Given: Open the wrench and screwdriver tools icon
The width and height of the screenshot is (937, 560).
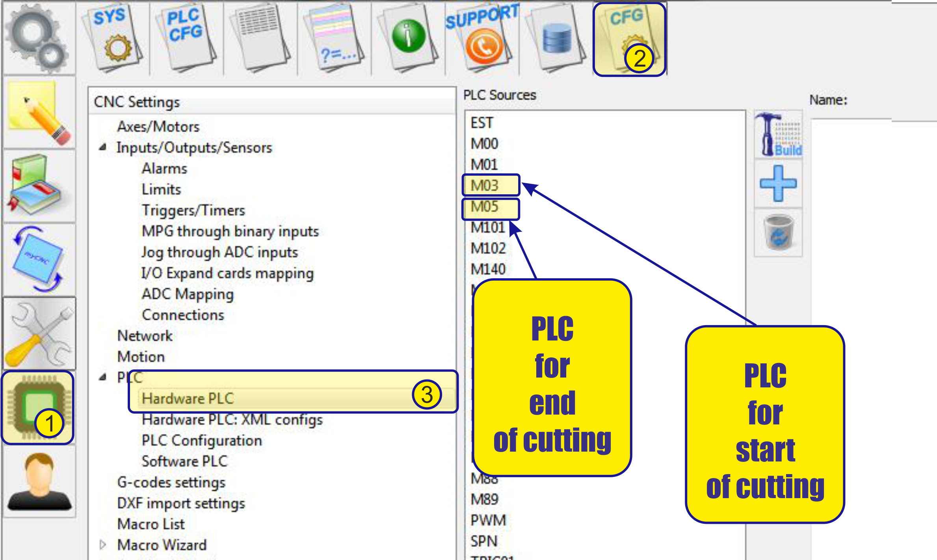Looking at the screenshot, I should (x=39, y=333).
